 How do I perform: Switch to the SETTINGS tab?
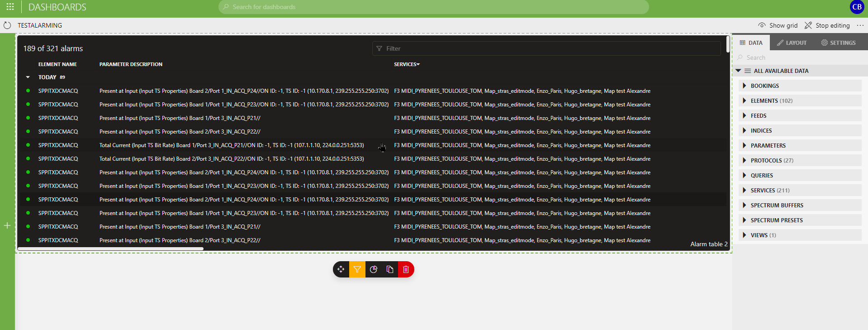(x=838, y=43)
